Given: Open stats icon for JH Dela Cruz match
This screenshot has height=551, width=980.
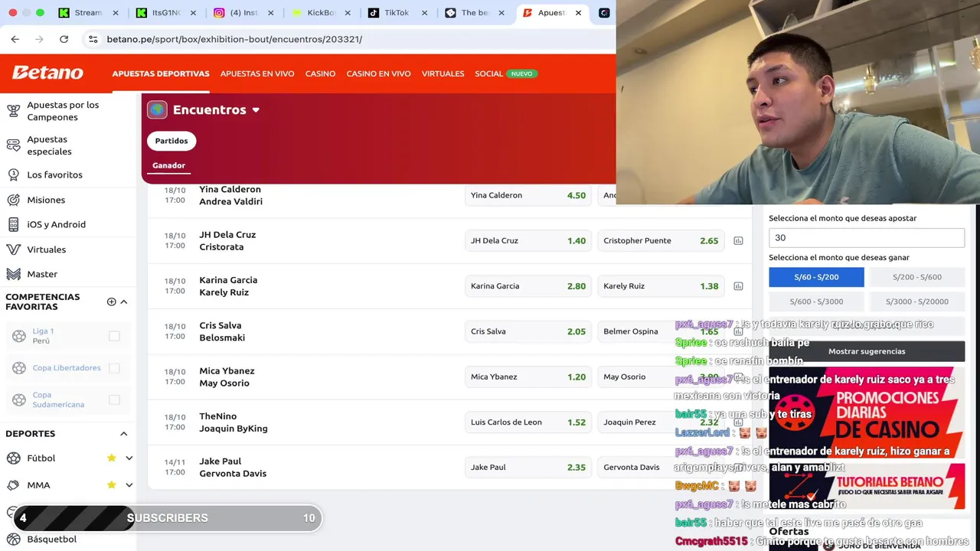Looking at the screenshot, I should (x=738, y=240).
